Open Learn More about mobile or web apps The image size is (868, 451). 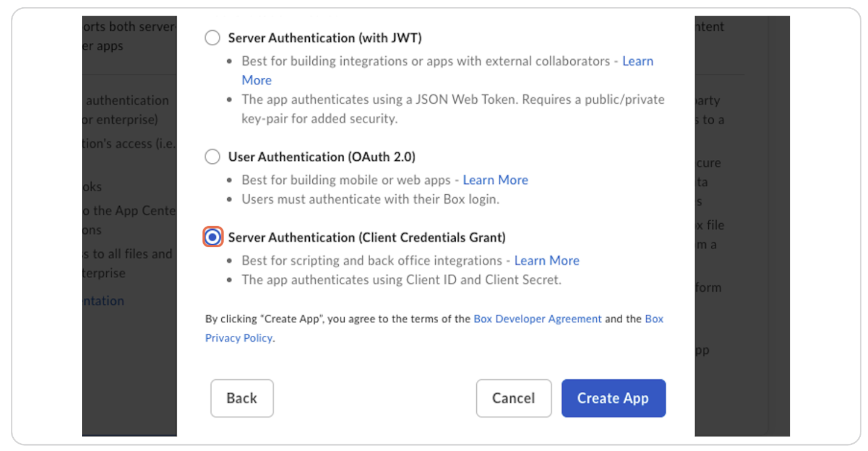495,180
